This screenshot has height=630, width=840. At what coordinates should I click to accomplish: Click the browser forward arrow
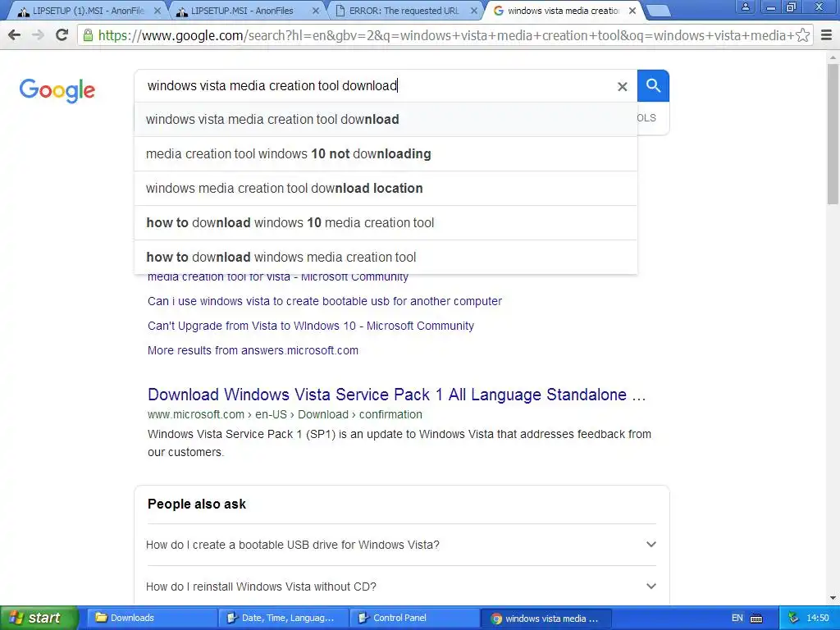tap(38, 35)
